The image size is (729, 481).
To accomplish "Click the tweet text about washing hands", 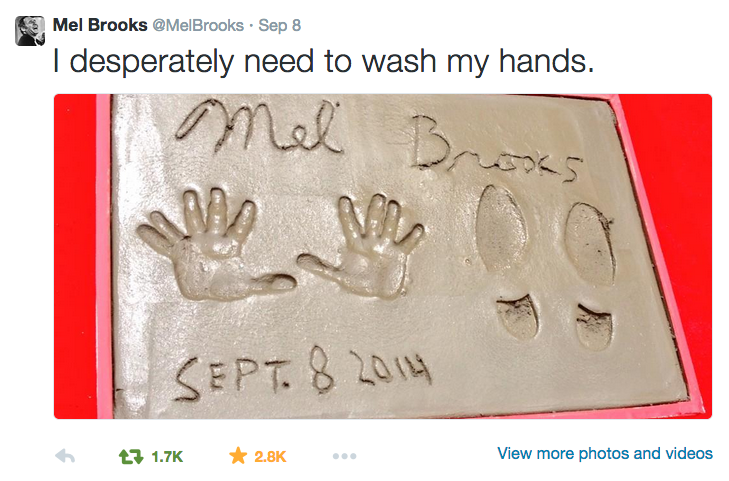I will (x=324, y=61).
